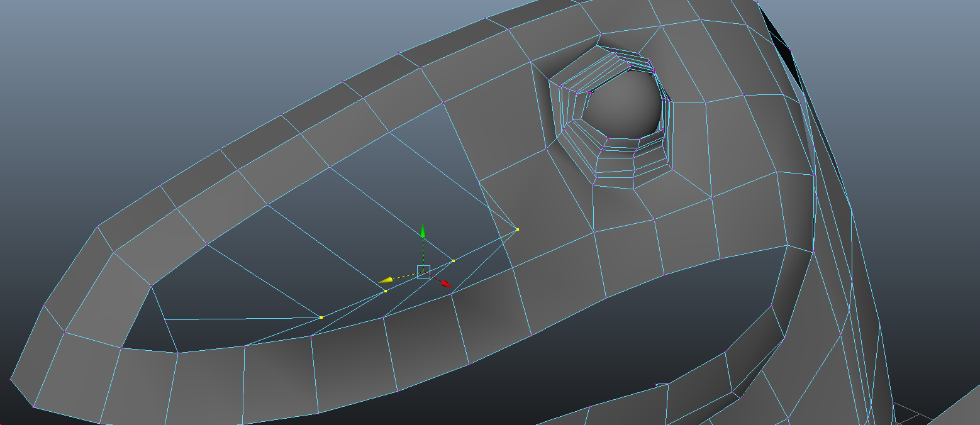Image resolution: width=980 pixels, height=425 pixels.
Task: Click the yellow arrow cone of the move manipulator
Action: point(386,279)
